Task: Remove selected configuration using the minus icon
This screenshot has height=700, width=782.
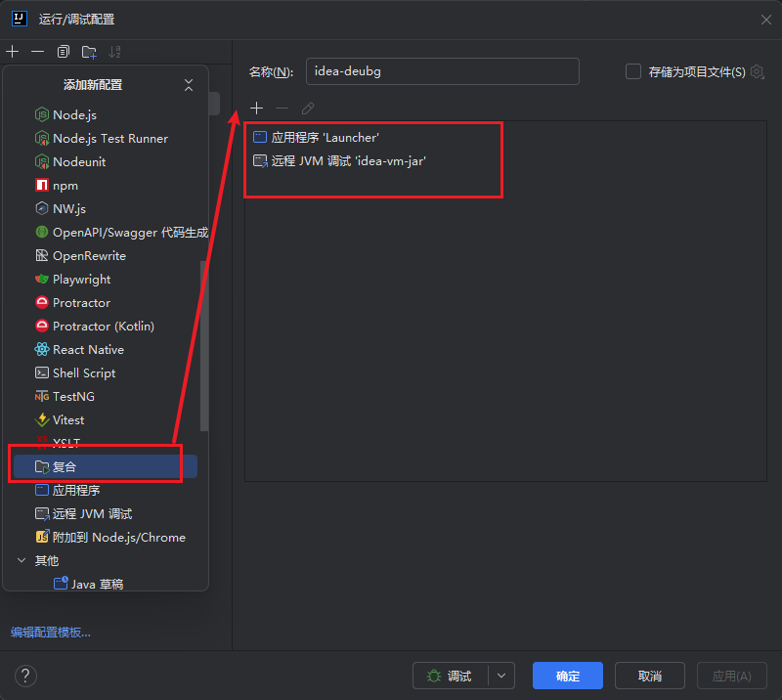Action: tap(37, 52)
